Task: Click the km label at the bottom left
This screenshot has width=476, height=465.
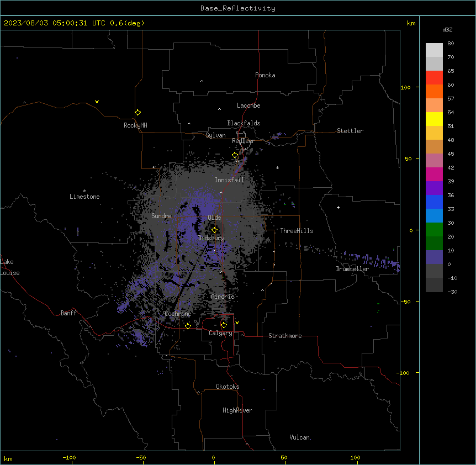Action: [x=8, y=458]
